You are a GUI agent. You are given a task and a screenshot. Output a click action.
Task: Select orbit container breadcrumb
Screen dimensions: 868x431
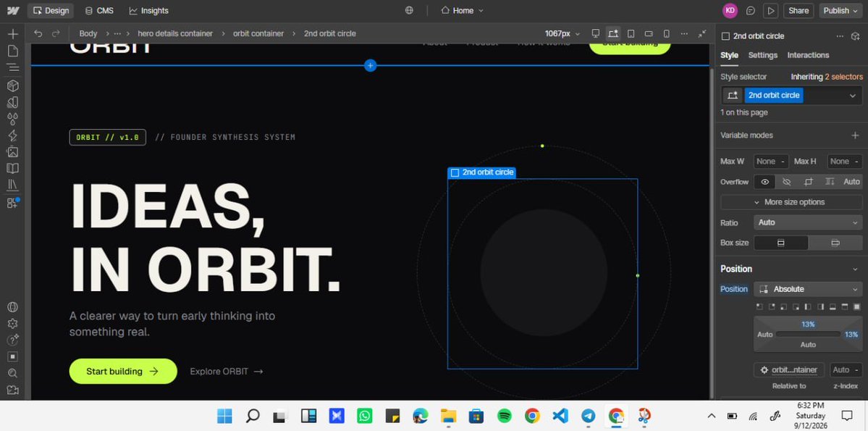[x=258, y=33]
